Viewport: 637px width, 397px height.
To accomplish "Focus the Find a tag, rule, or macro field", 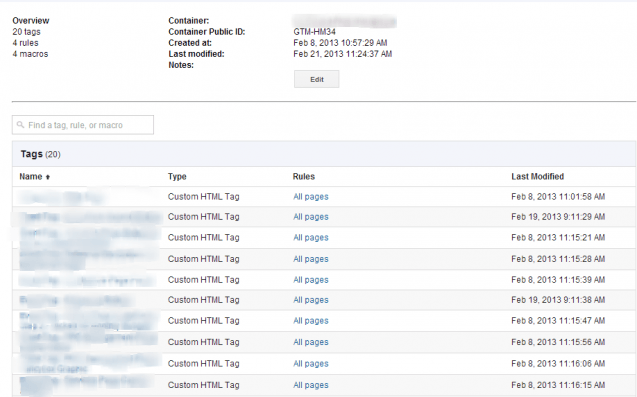I will [x=83, y=125].
